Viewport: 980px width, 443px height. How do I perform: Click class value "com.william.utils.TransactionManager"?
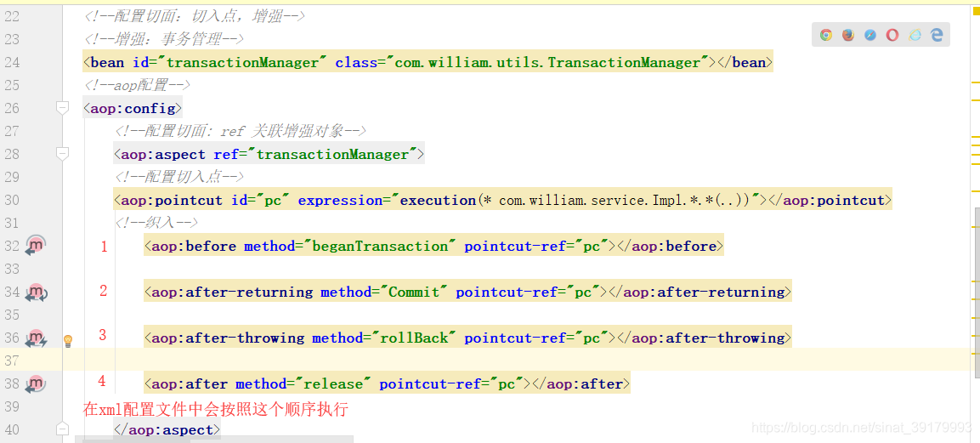547,62
